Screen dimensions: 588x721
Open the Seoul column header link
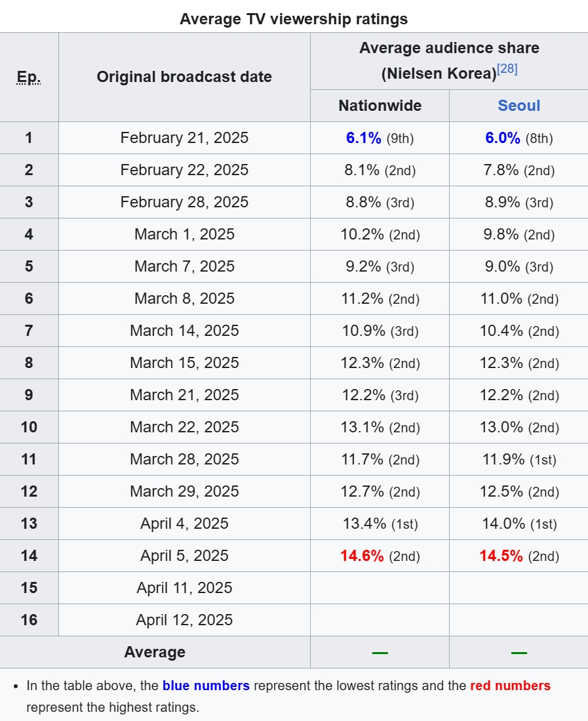click(x=519, y=106)
